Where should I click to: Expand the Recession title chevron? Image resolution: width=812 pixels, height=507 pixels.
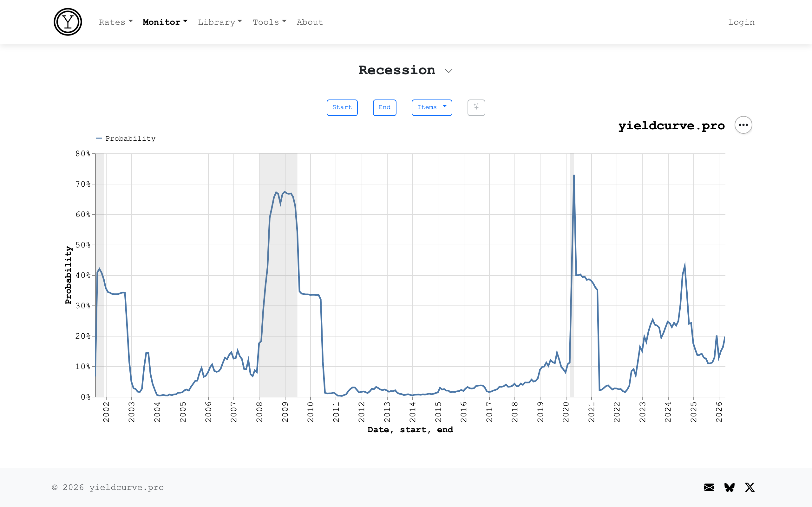pyautogui.click(x=449, y=71)
